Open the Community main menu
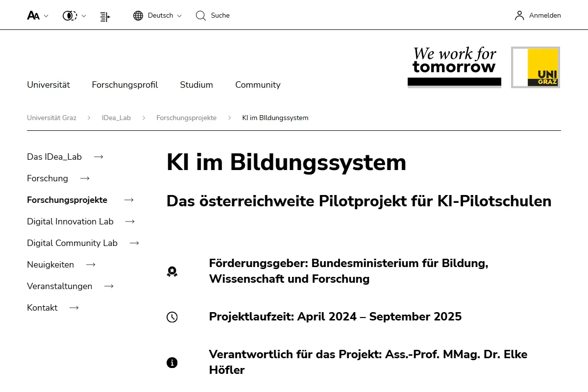Screen dimensions: 588x392 pyautogui.click(x=258, y=85)
